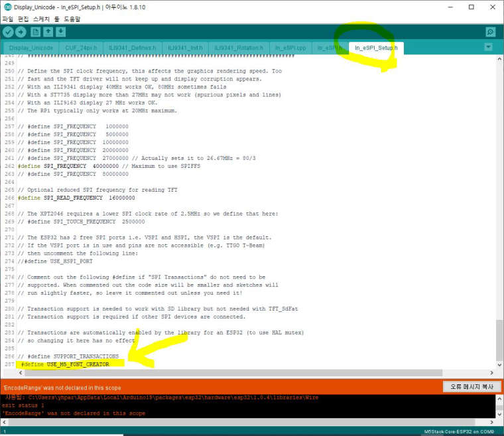Click the Arduino logo in title bar

[x=7, y=7]
